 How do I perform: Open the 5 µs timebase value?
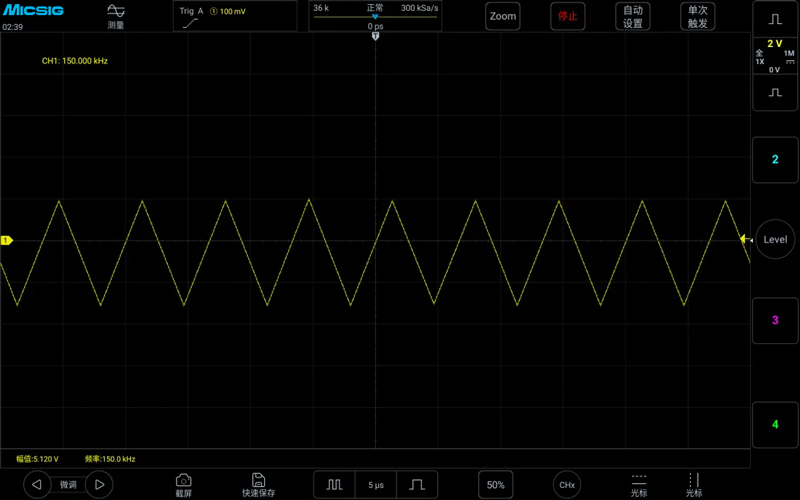376,485
